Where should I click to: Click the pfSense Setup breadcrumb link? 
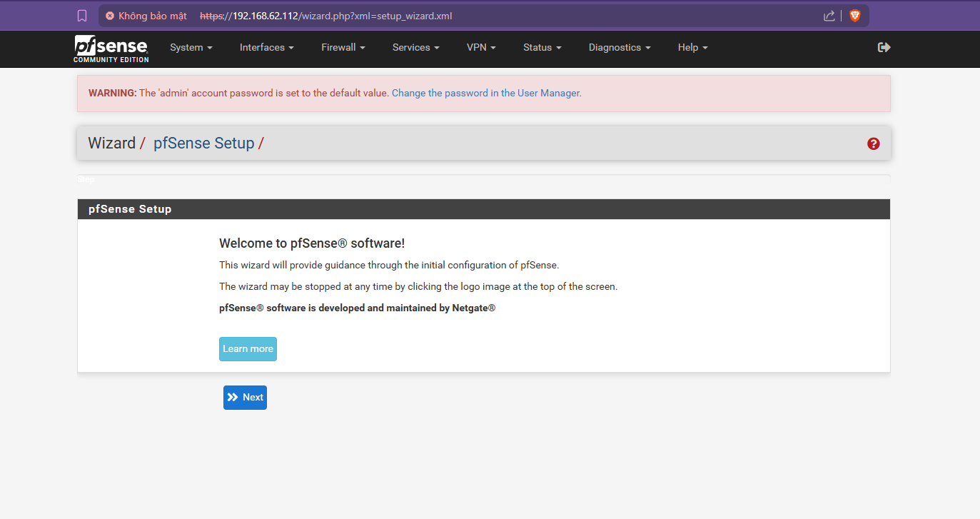(x=204, y=143)
